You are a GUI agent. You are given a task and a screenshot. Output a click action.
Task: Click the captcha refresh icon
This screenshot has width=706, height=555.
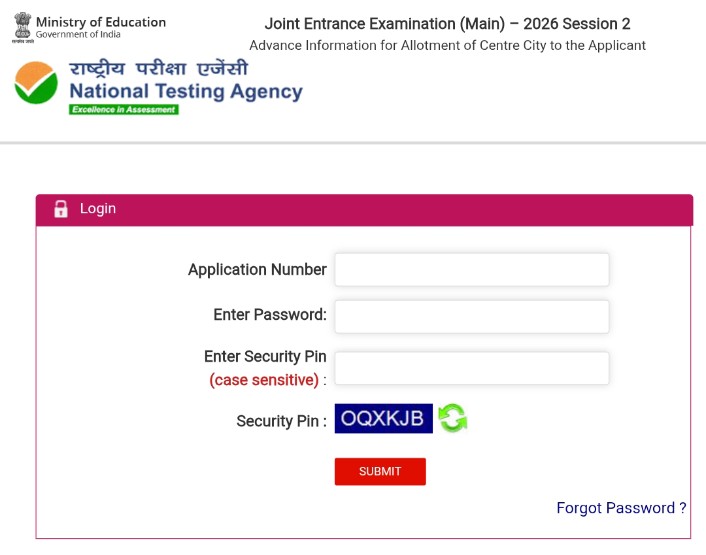pyautogui.click(x=453, y=418)
